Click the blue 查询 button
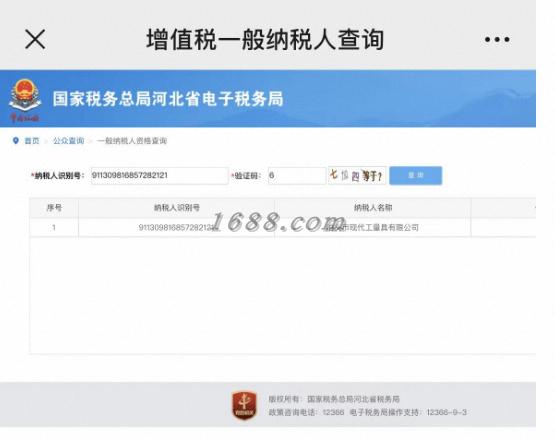 416,175
